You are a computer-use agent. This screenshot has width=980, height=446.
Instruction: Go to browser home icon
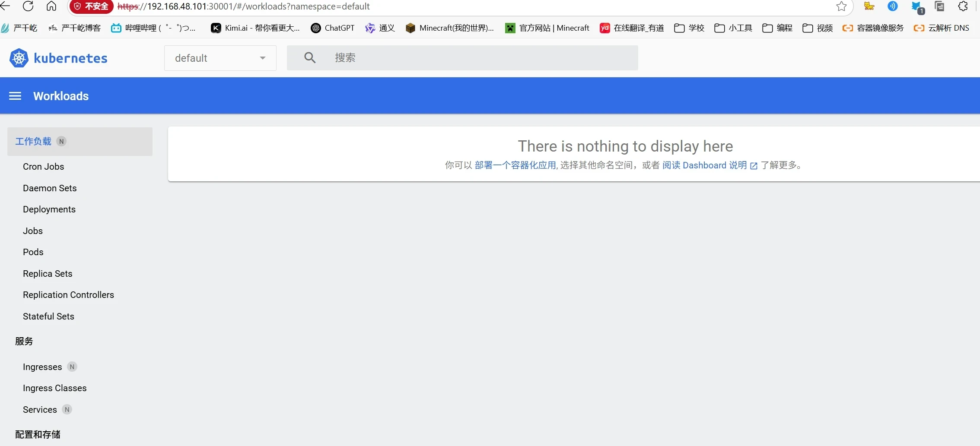51,6
